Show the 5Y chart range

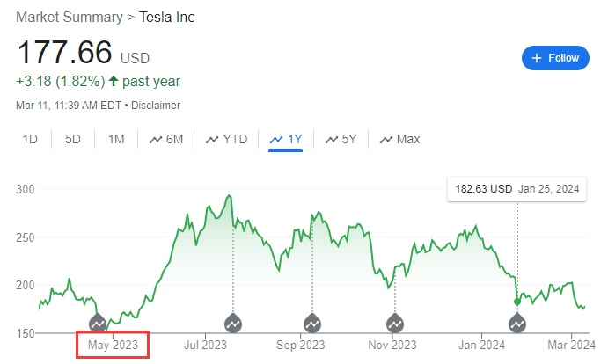click(341, 139)
